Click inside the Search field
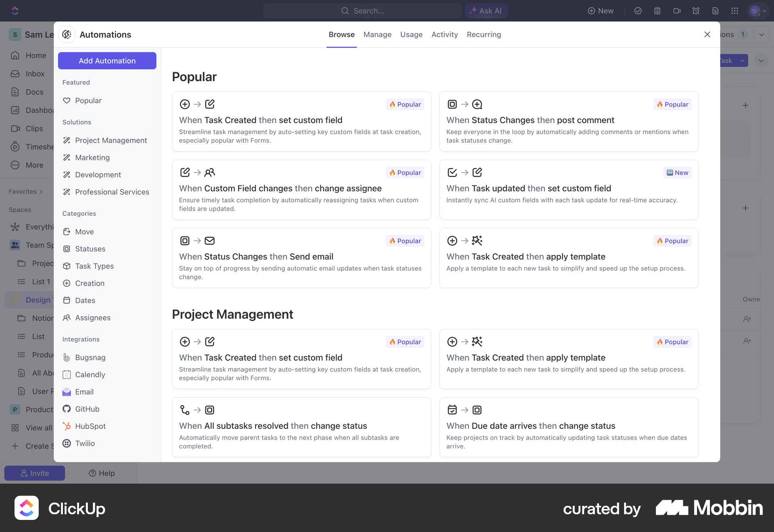Screen dimensions: 774x532 click(362, 11)
